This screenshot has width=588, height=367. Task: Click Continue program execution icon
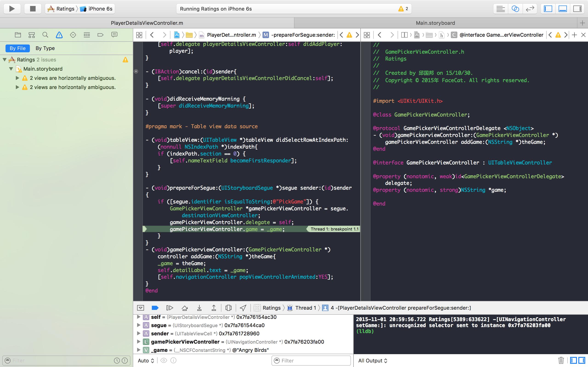point(170,308)
